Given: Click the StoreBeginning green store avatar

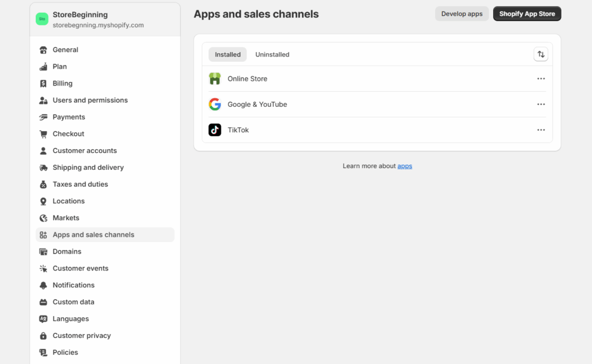Looking at the screenshot, I should coord(42,19).
